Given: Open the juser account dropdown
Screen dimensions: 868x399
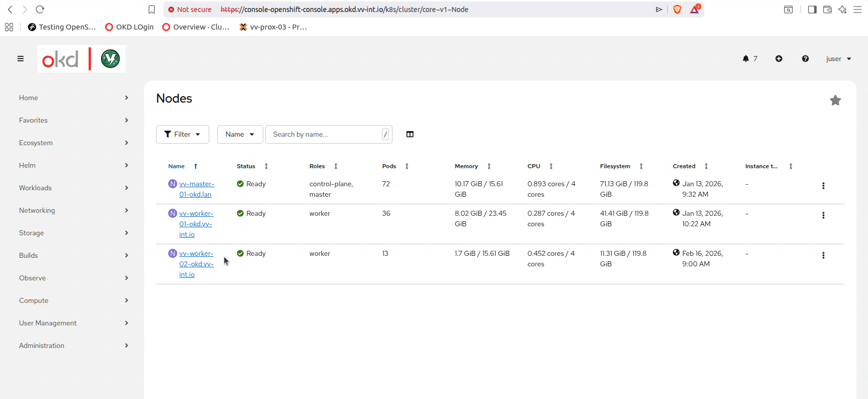Looking at the screenshot, I should point(838,59).
